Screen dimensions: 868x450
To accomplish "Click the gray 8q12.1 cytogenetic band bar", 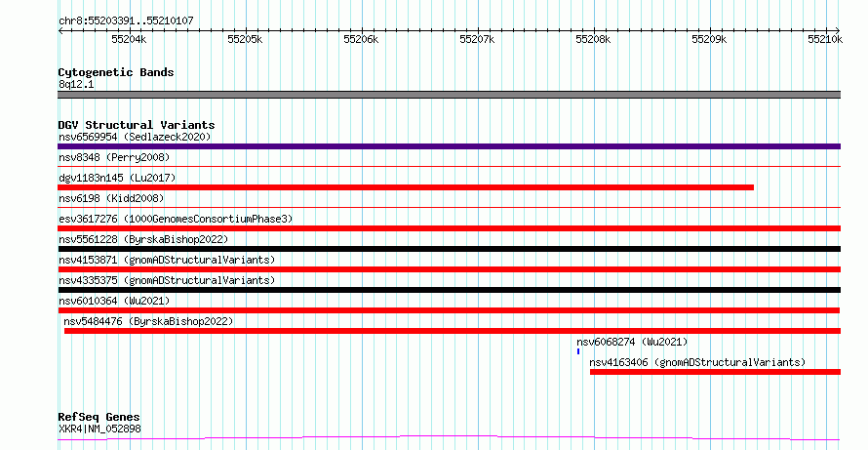I will [x=449, y=95].
